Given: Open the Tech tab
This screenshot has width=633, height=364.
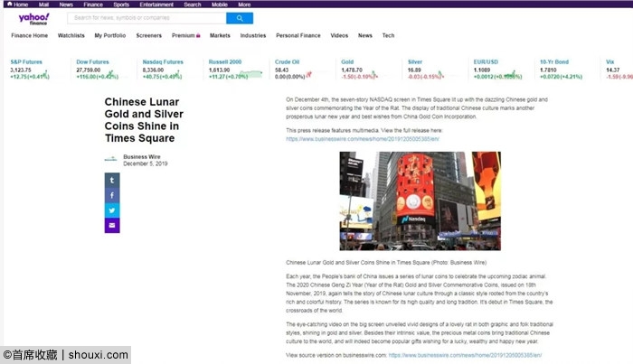Looking at the screenshot, I should point(388,35).
